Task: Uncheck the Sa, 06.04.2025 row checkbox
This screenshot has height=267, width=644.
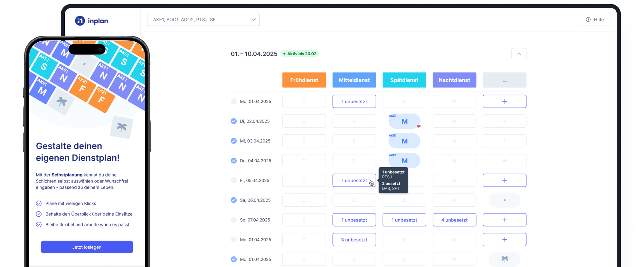Action: 234,200
